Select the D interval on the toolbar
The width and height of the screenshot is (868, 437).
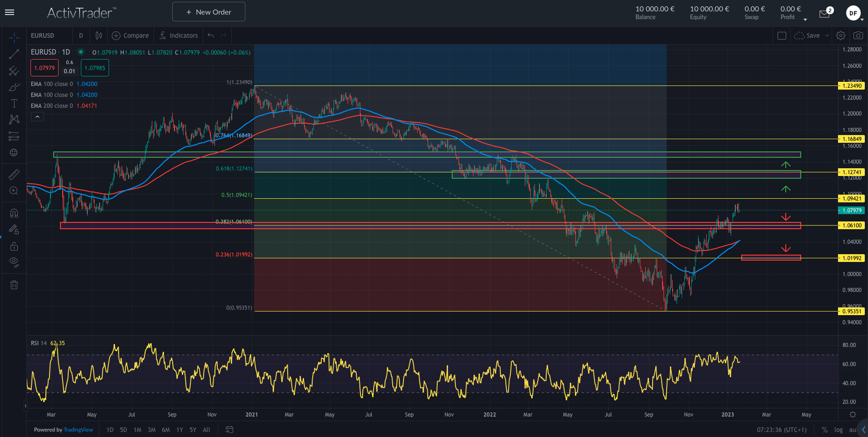[80, 35]
